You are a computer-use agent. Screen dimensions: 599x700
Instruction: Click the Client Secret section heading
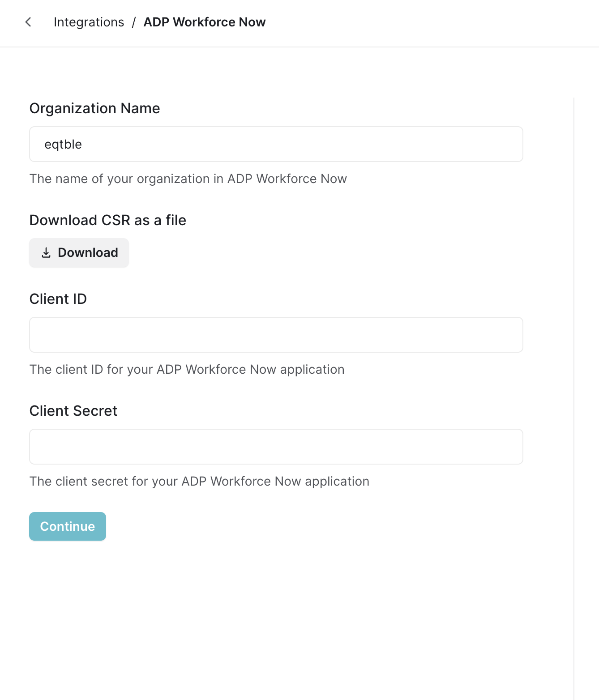pyautogui.click(x=73, y=410)
